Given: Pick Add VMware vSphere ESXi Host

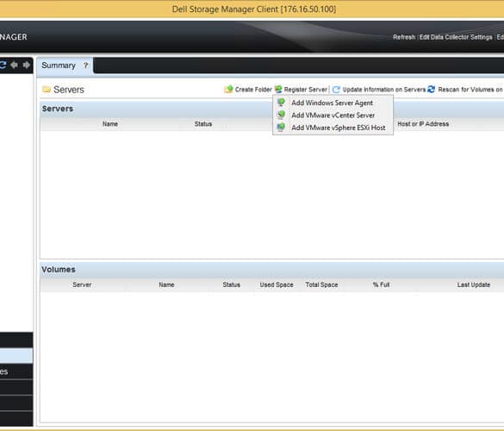Looking at the screenshot, I should point(333,128).
